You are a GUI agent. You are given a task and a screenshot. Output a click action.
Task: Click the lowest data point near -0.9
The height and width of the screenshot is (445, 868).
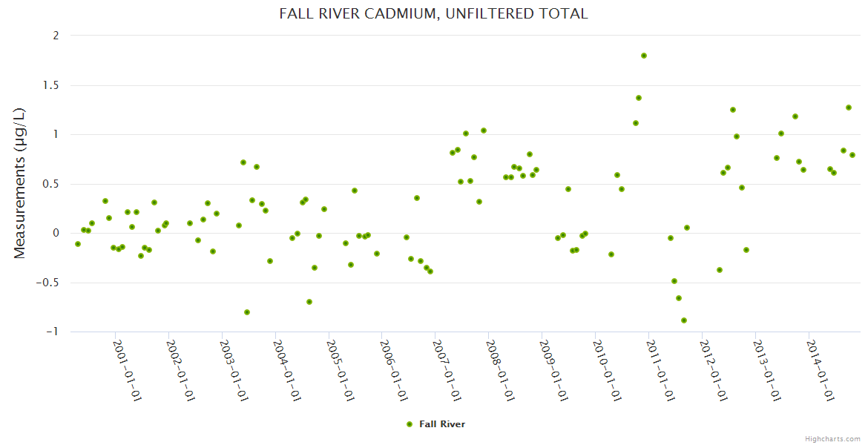point(684,320)
